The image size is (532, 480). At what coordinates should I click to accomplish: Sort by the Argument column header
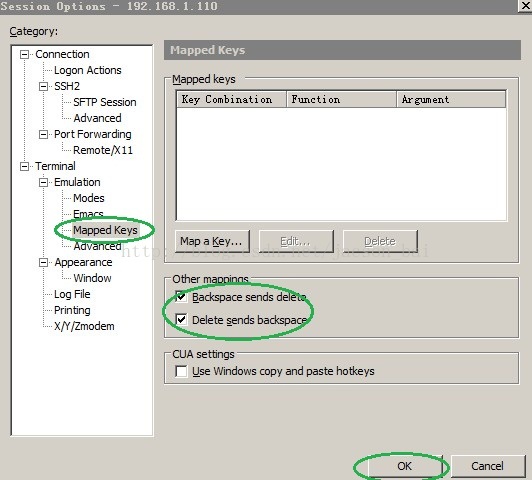(451, 99)
